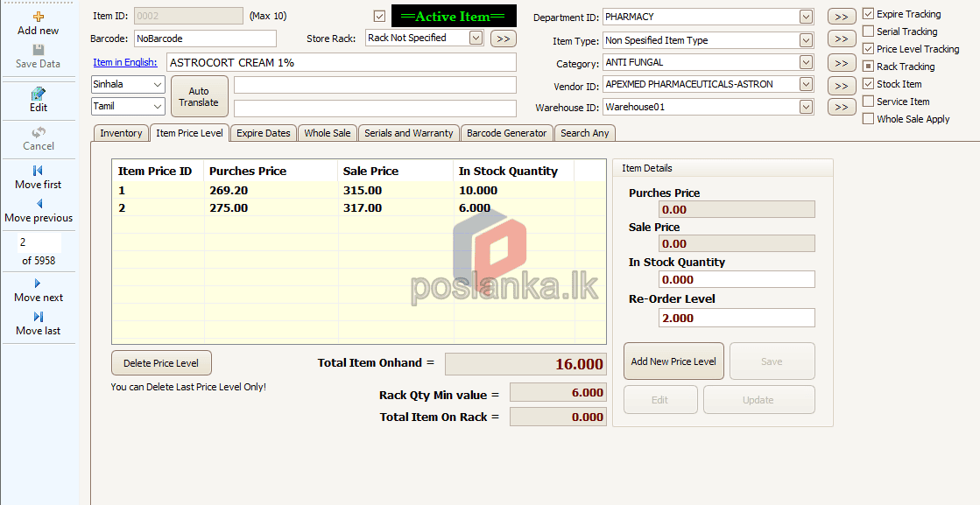Viewport: 980px width, 505px height.
Task: Expand the Department ID dropdown
Action: (x=807, y=17)
